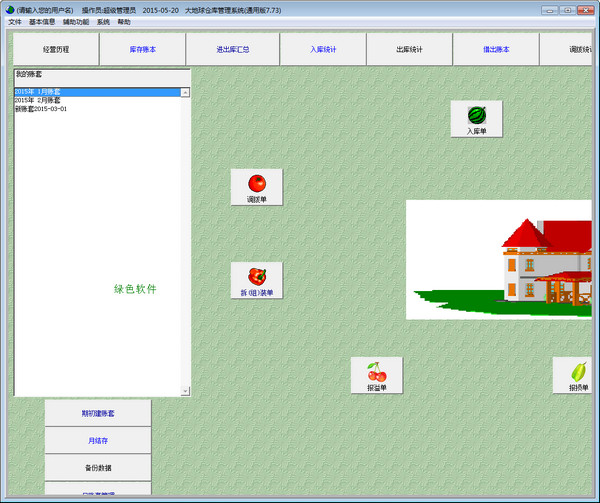Screen dimensions: 600x503
Task: Open 库存账本 report
Action: point(143,49)
